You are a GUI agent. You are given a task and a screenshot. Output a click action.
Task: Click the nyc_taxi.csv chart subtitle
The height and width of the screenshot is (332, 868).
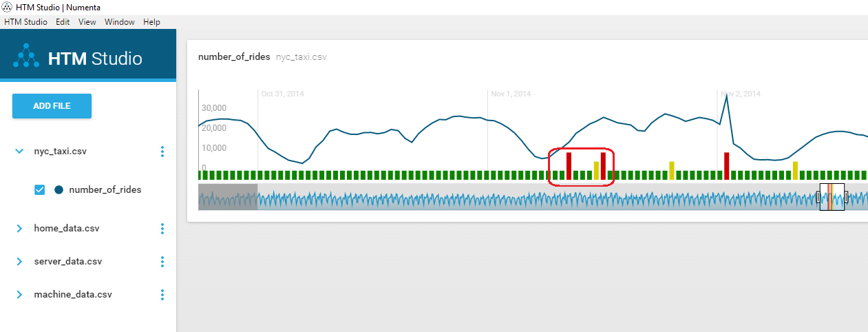[x=301, y=56]
